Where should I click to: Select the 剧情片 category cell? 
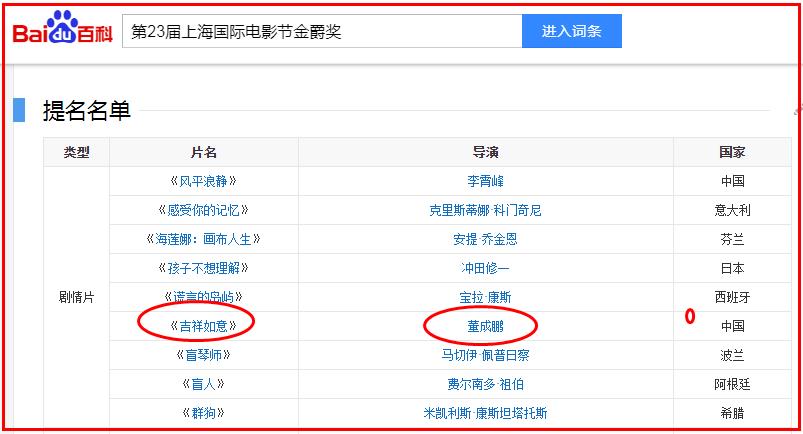[x=76, y=297]
